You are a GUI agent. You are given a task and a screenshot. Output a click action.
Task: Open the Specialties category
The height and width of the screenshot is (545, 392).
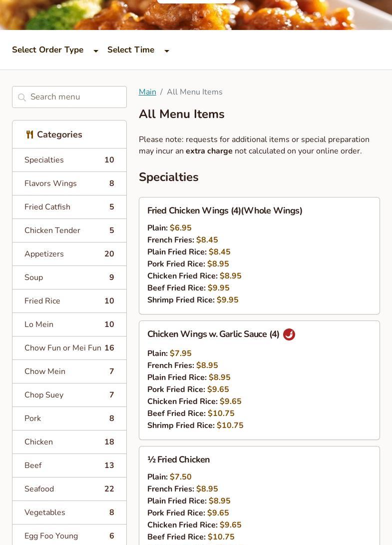tap(69, 160)
